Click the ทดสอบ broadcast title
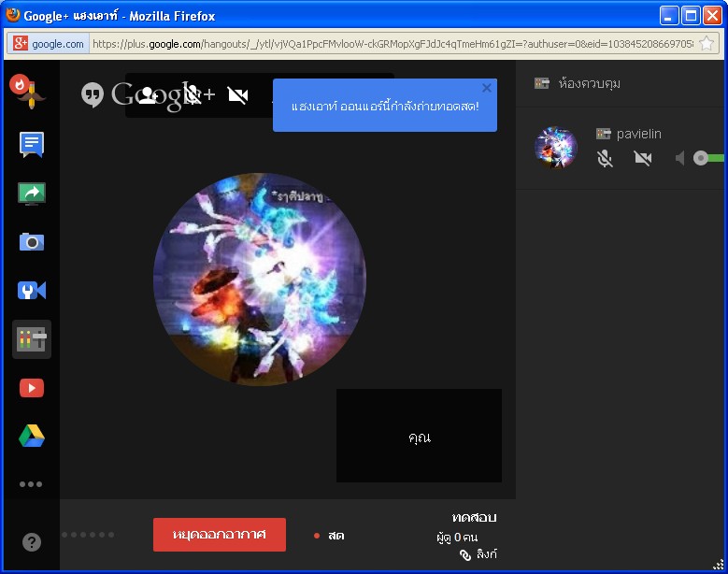728x574 pixels. [474, 517]
